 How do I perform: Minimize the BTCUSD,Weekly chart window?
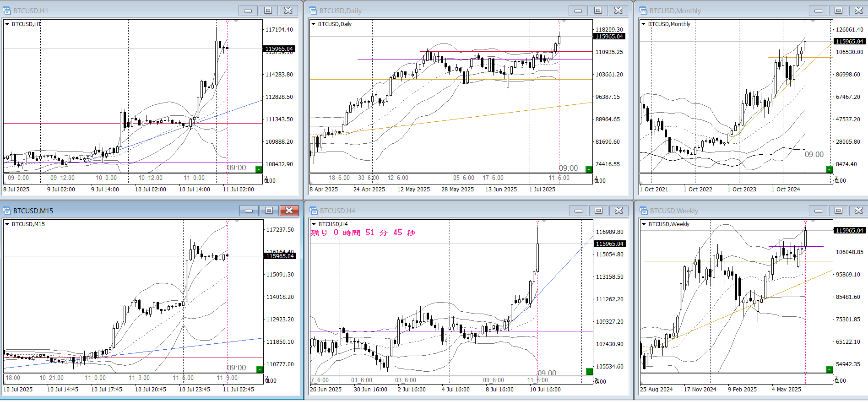tap(818, 211)
